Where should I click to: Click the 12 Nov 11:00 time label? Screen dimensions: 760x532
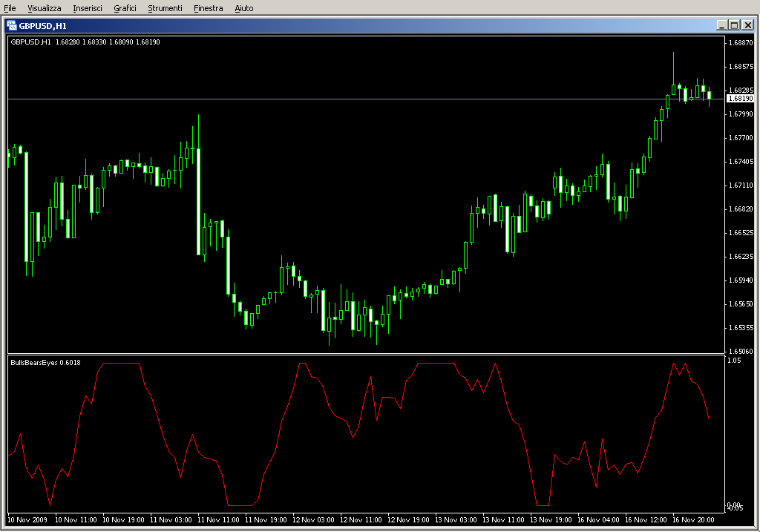(361, 520)
